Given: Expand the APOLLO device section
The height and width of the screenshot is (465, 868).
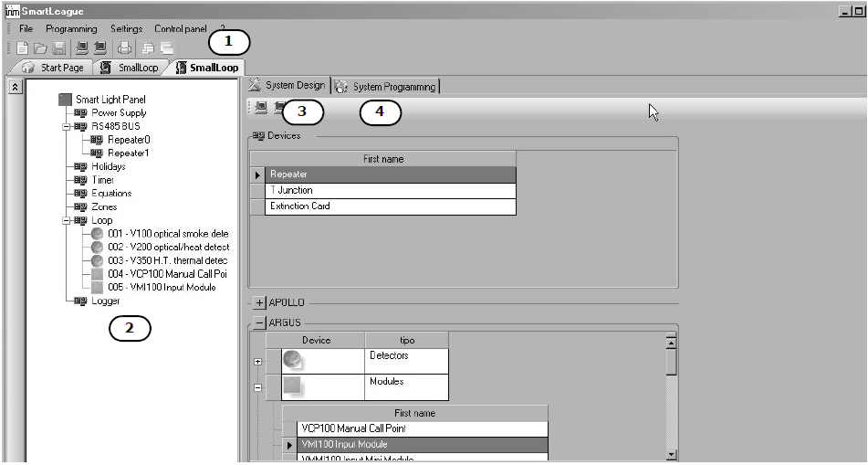Looking at the screenshot, I should pyautogui.click(x=259, y=303).
